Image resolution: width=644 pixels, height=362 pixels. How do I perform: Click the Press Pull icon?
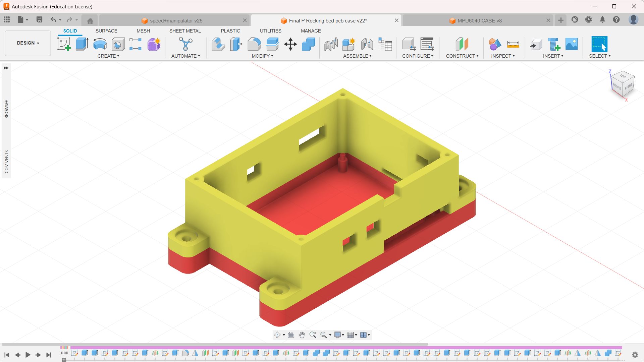[x=218, y=44]
